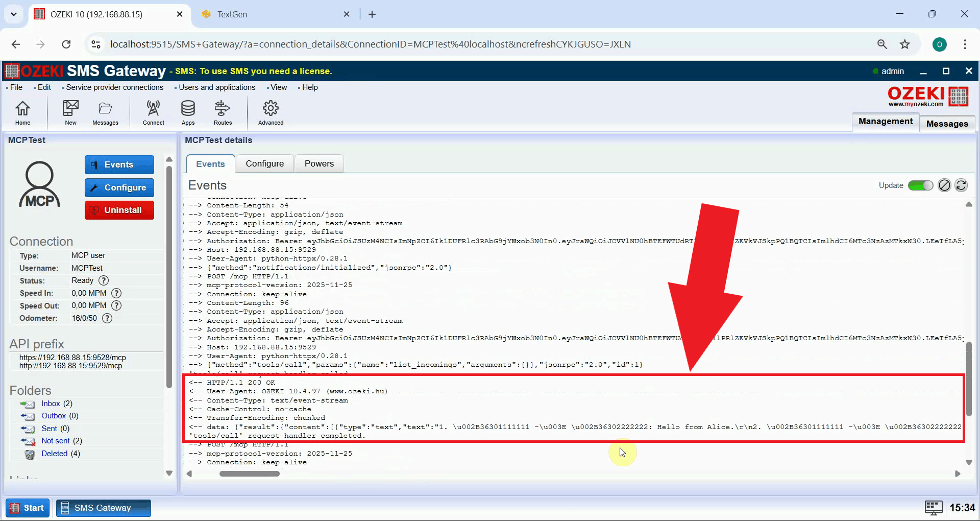
Task: Open the Help menu
Action: pyautogui.click(x=310, y=87)
